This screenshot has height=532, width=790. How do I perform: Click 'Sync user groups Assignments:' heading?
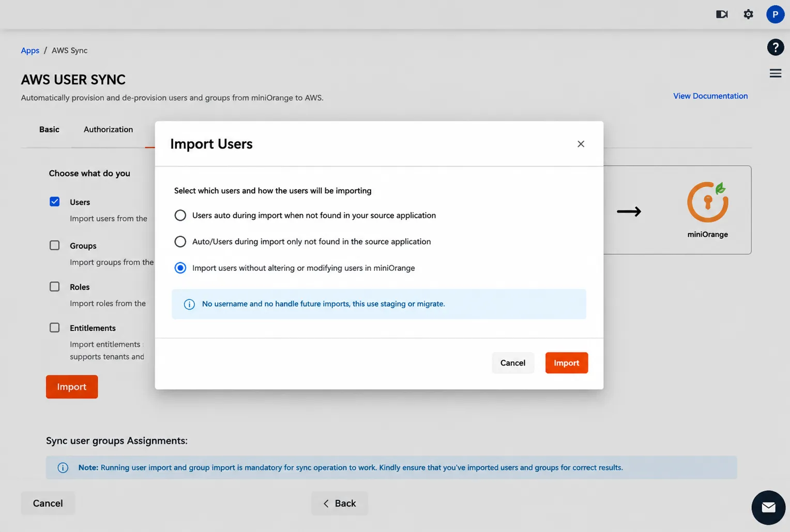(x=117, y=440)
